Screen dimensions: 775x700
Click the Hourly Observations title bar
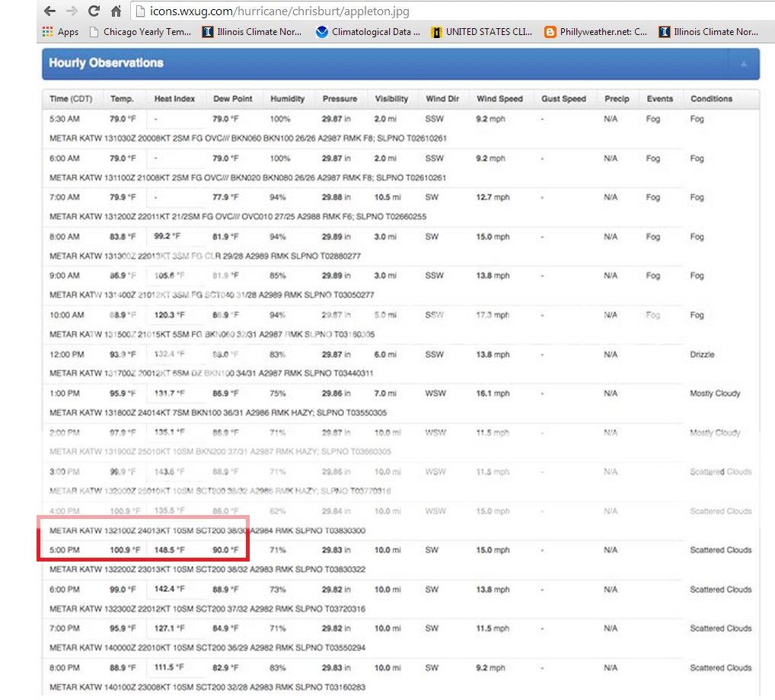point(107,65)
